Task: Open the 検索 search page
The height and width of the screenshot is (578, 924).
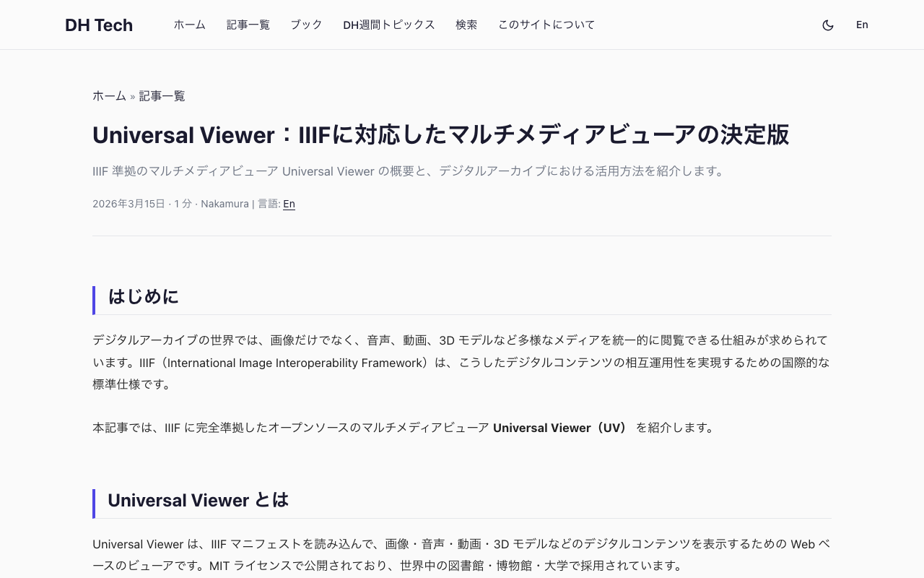Action: [x=466, y=25]
